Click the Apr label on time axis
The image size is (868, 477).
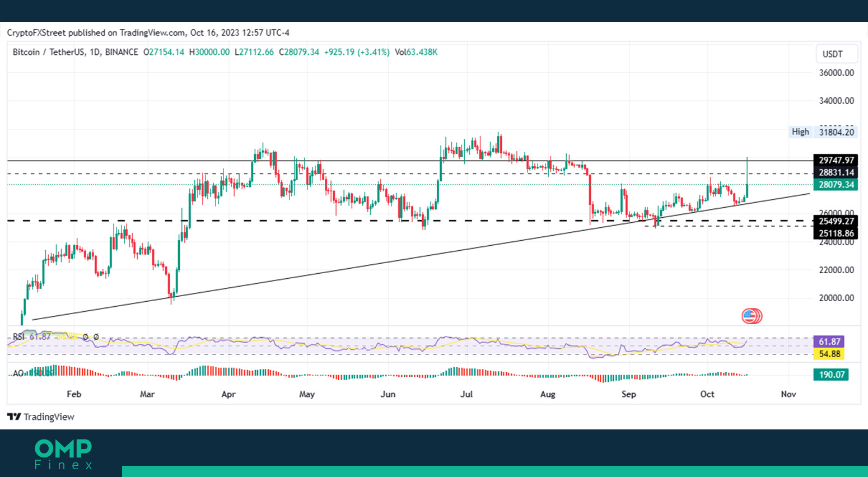tap(228, 394)
